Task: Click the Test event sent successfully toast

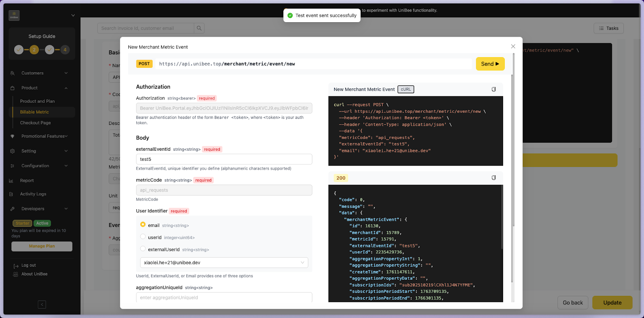Action: 322,15
